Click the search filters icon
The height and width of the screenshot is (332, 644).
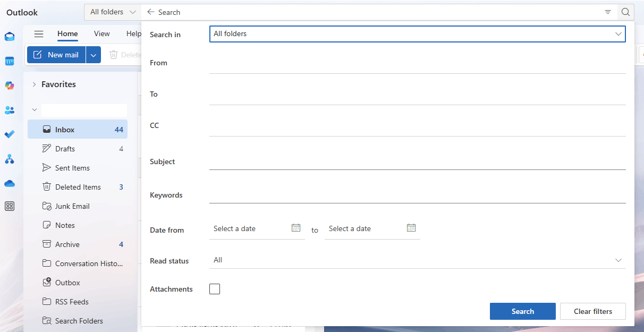click(608, 12)
